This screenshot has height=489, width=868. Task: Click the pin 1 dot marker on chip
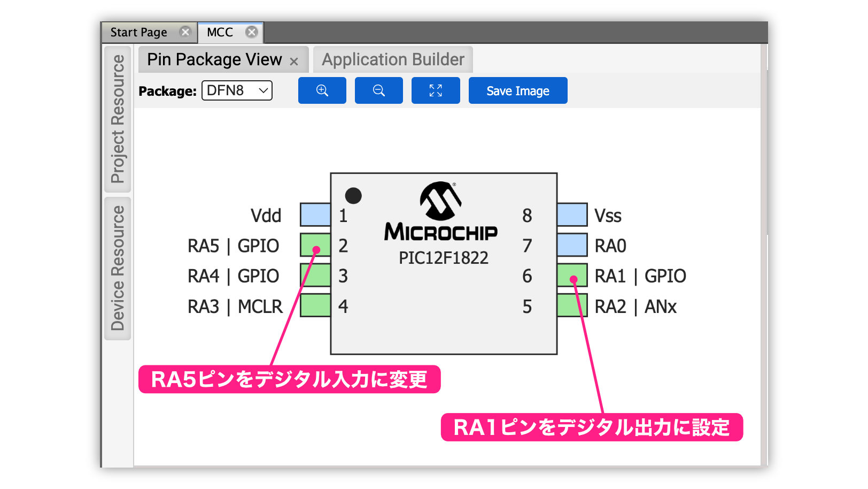[x=353, y=196]
